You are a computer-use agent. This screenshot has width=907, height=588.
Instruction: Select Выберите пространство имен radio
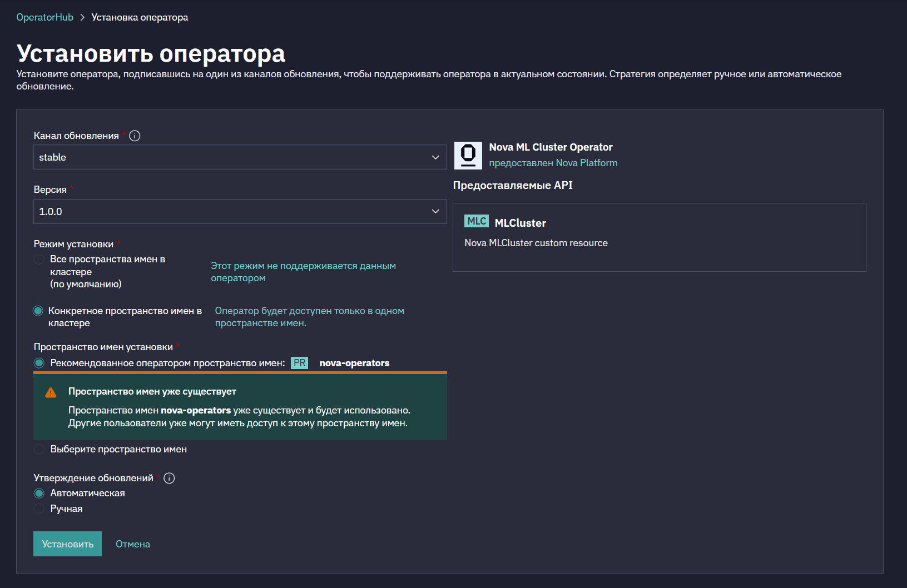click(x=39, y=449)
